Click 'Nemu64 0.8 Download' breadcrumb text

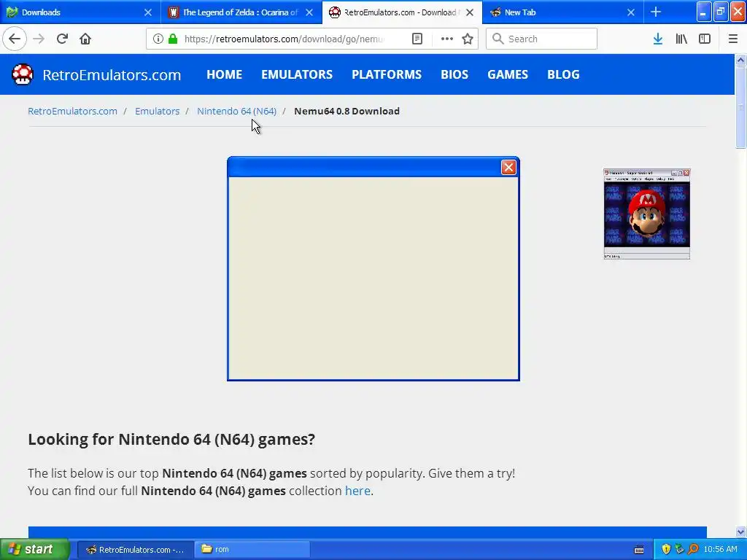(x=347, y=111)
